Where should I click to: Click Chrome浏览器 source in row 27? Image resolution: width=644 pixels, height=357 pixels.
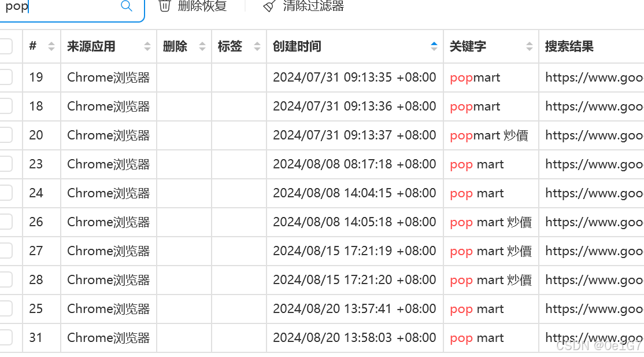(x=109, y=251)
